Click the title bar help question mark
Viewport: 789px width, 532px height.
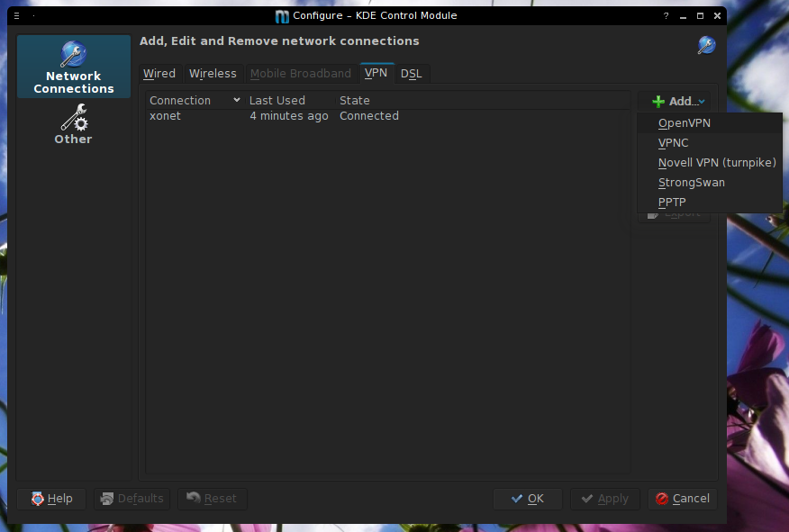tap(667, 15)
